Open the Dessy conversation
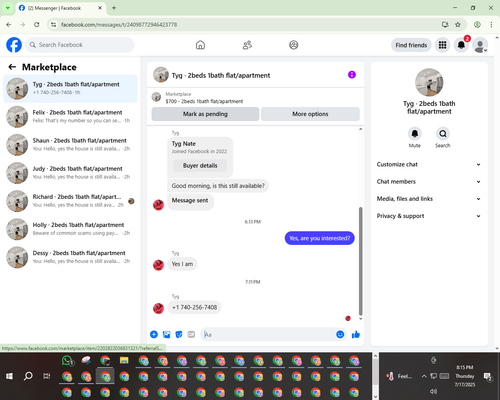 coord(70,257)
